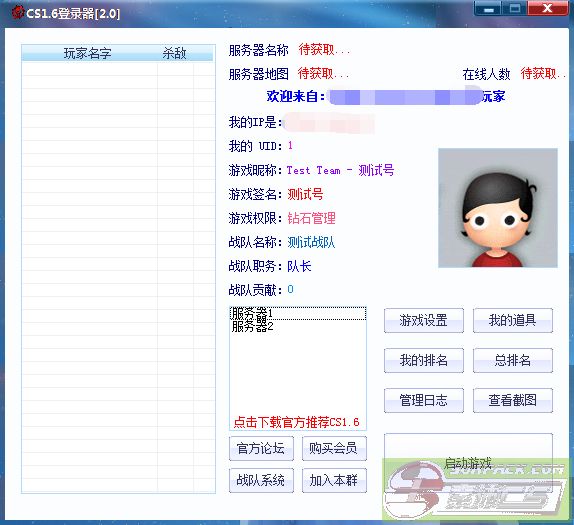Viewport: 574px width, 525px height.
Task: Open 管理日志 admin log
Action: [x=424, y=400]
